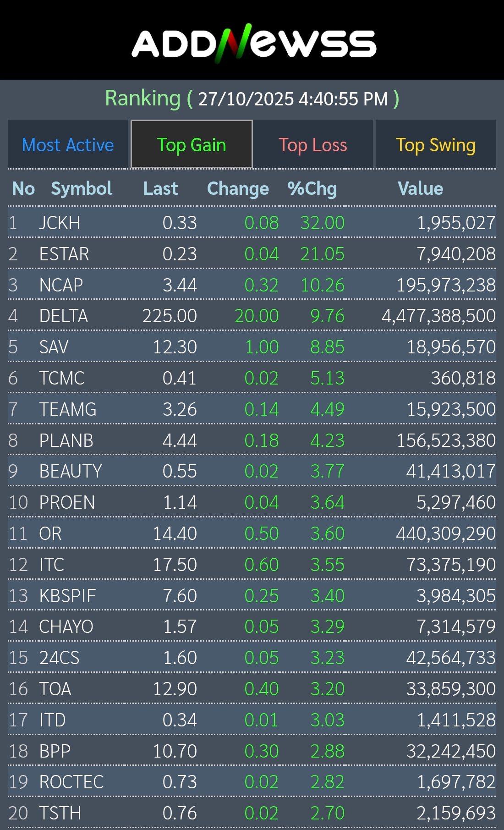The image size is (504, 830).
Task: Tap the PLANB symbol
Action: [66, 440]
